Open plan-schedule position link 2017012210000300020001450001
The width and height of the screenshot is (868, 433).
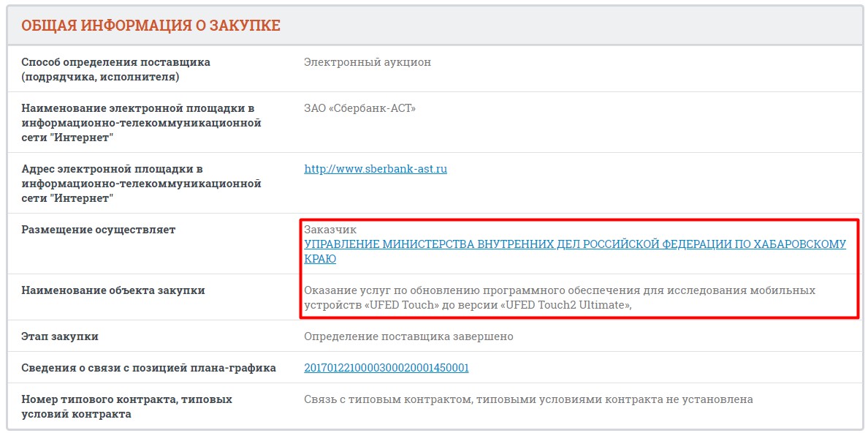pos(387,368)
